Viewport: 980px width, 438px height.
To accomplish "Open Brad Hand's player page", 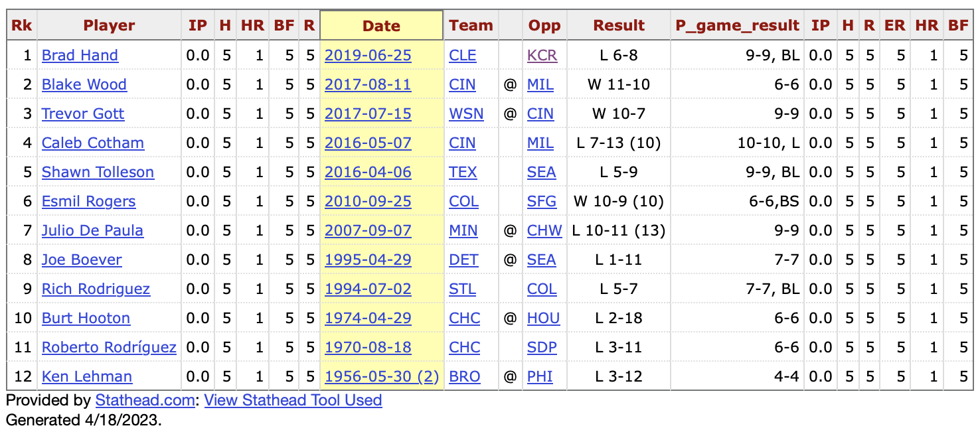I will pyautogui.click(x=80, y=55).
